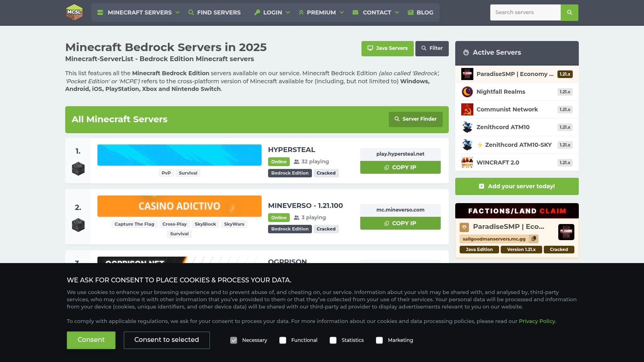Click the players icon beside 3 playing

[297, 218]
